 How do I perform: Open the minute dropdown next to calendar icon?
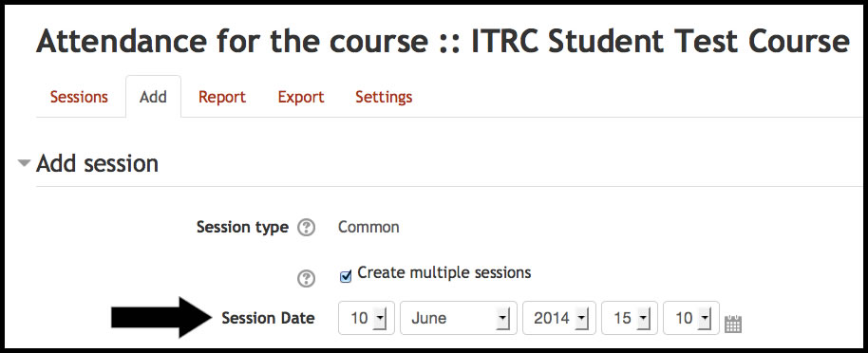click(690, 318)
